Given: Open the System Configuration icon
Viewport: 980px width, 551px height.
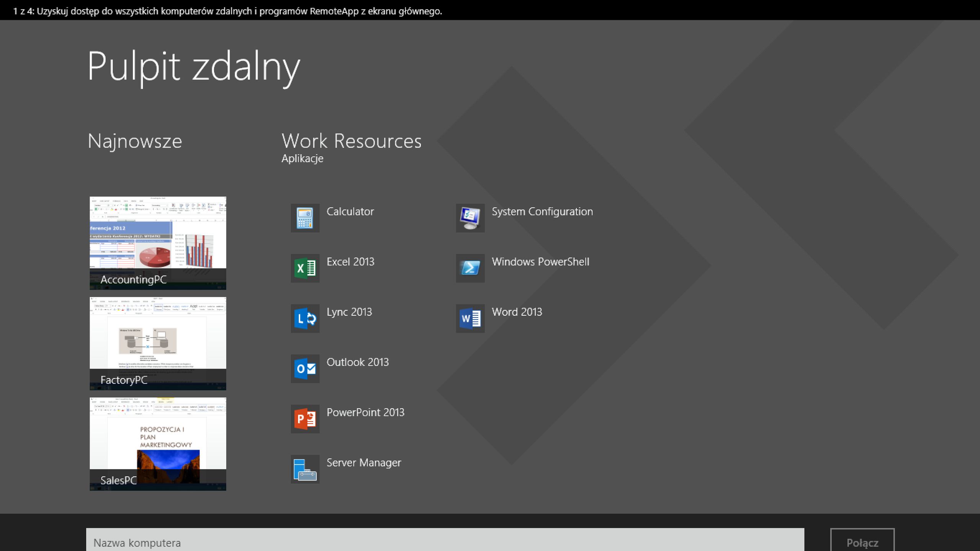Looking at the screenshot, I should click(470, 218).
